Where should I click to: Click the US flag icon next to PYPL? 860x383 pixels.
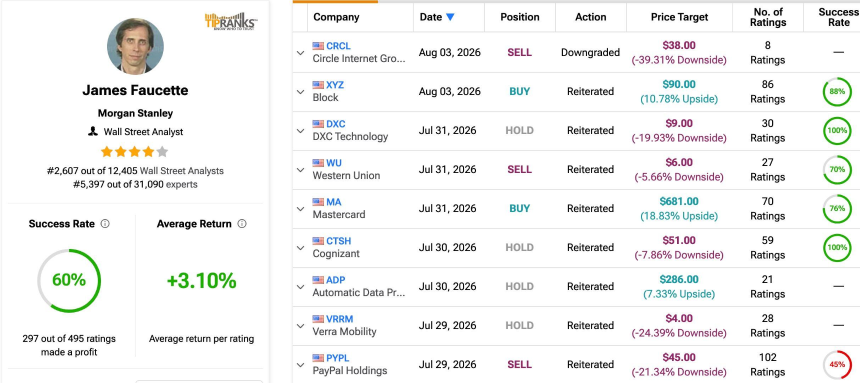[x=318, y=358]
